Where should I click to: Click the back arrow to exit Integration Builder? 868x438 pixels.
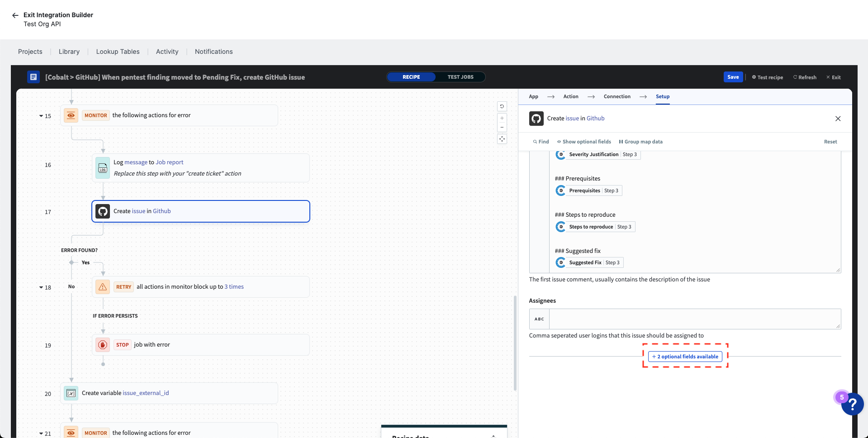coord(15,15)
